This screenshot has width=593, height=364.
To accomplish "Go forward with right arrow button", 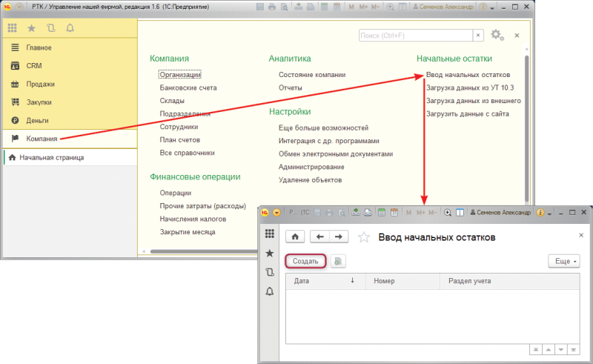I will coord(339,237).
